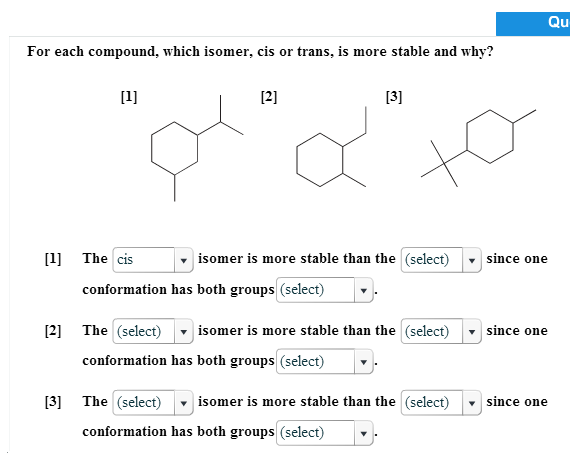Click the question prompt text about cis or trans

[260, 52]
